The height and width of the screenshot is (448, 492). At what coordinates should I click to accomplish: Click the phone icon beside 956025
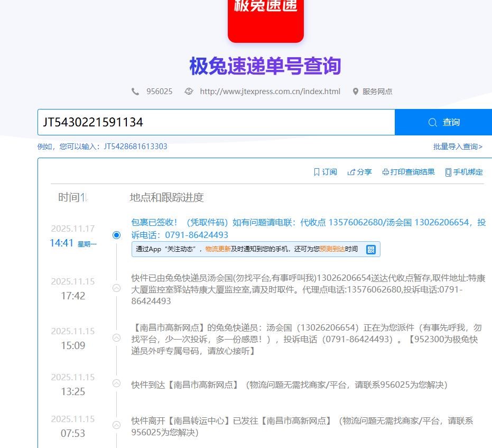(135, 92)
